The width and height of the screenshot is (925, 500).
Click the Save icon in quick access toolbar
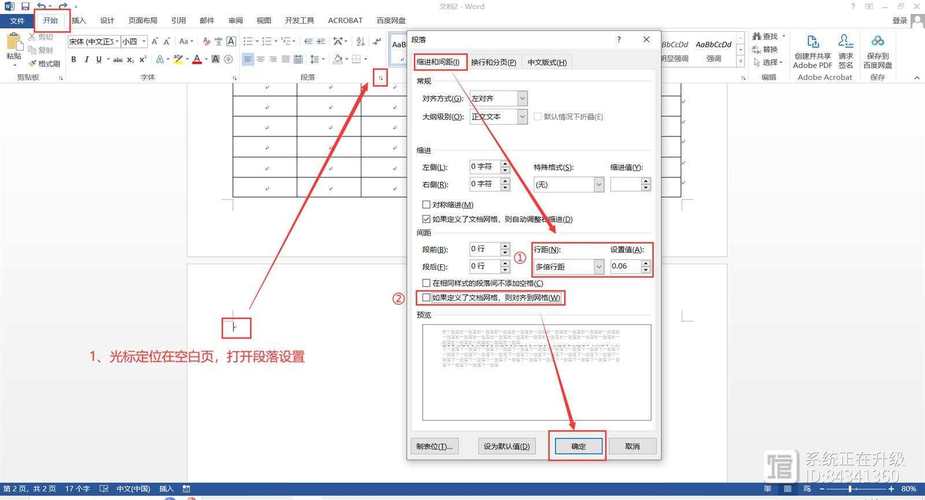click(25, 6)
